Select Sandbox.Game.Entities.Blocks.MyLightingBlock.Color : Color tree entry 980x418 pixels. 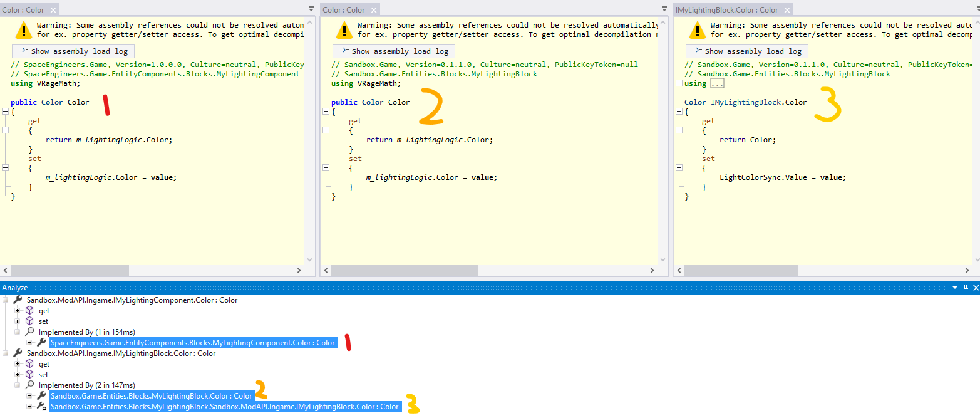(x=151, y=396)
